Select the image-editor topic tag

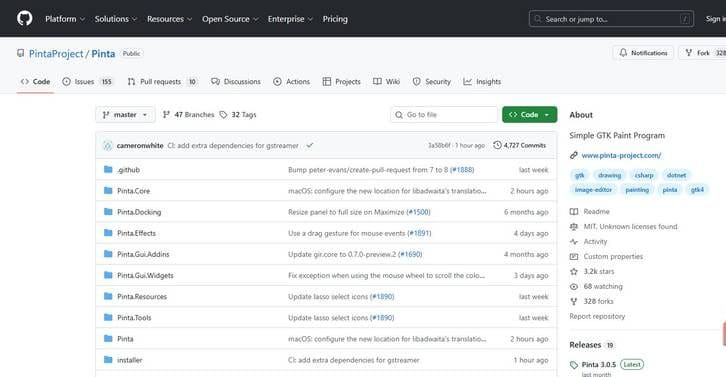coord(593,190)
